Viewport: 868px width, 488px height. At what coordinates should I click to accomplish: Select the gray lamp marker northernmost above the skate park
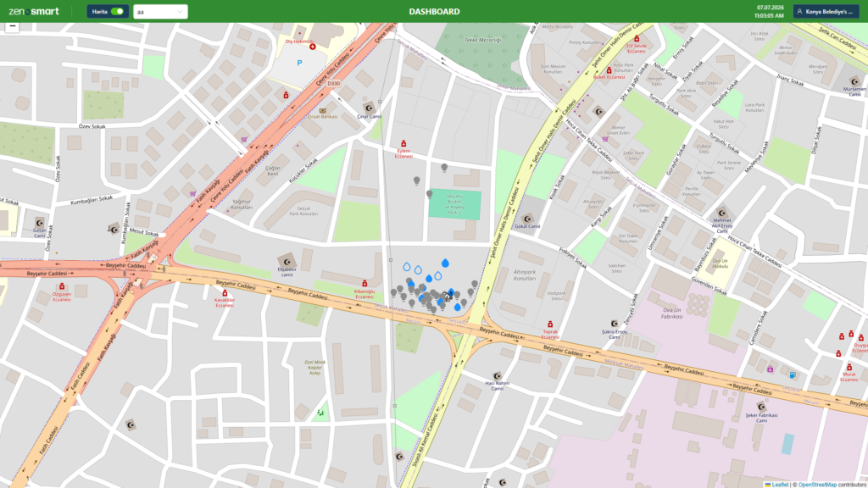(x=444, y=167)
